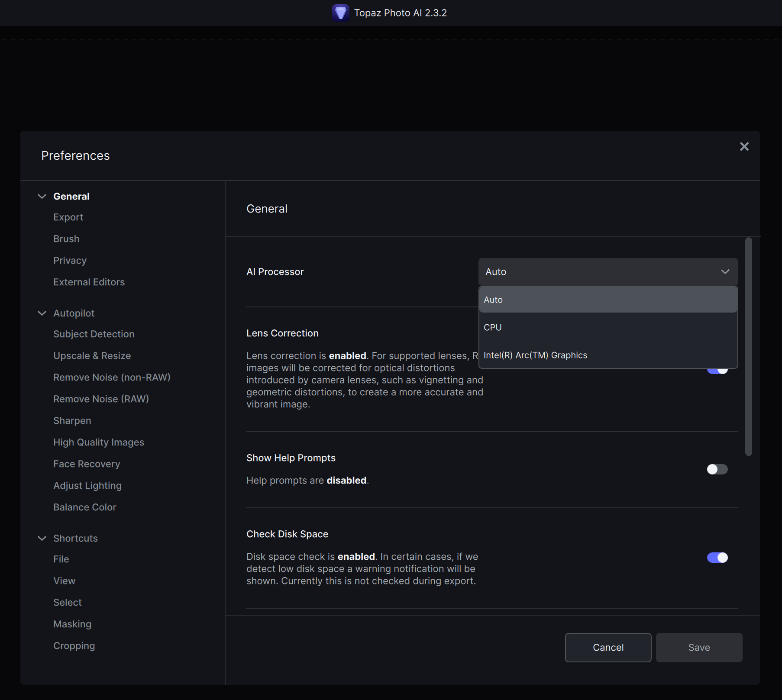Click the Topaz Photo AI gem logo icon
The image size is (782, 700).
pos(340,13)
